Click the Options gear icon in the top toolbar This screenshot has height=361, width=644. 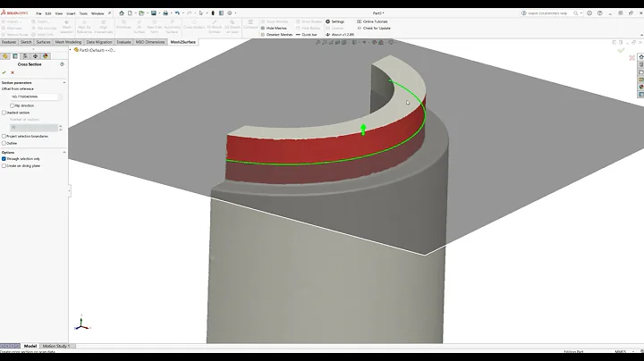[230, 13]
